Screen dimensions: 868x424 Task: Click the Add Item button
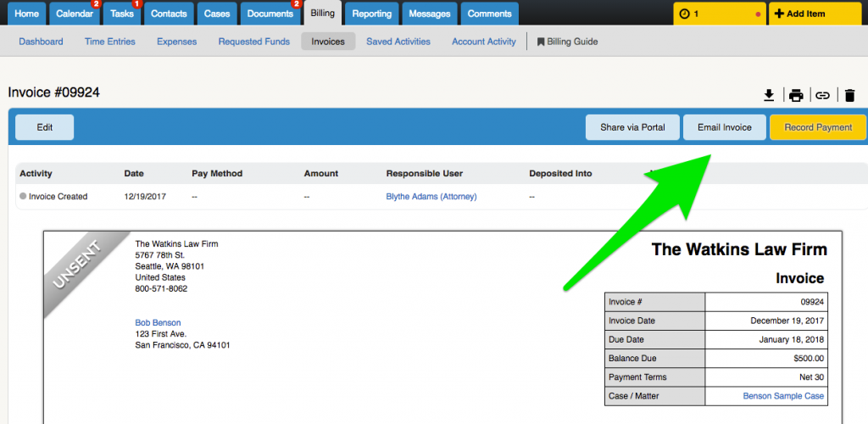(815, 14)
